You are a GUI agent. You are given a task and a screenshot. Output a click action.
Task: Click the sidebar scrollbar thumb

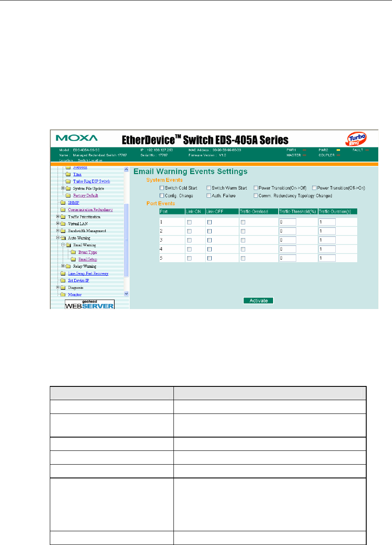126,240
